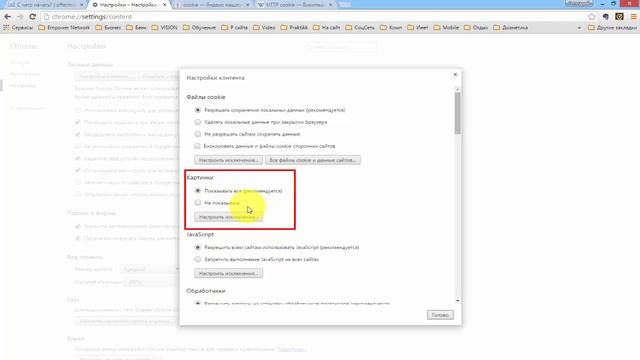Screen dimensions: 640x360
Task: Click the dark extension icon left of the menu
Action: (x=619, y=17)
